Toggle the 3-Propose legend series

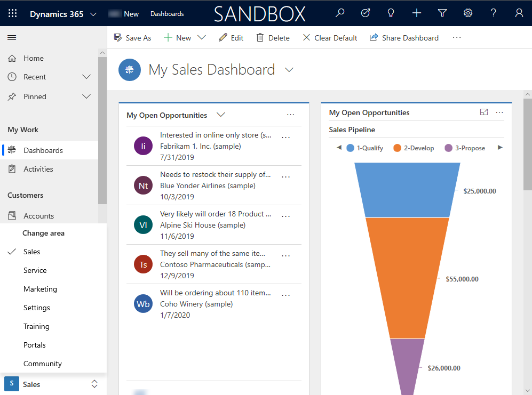click(x=465, y=148)
